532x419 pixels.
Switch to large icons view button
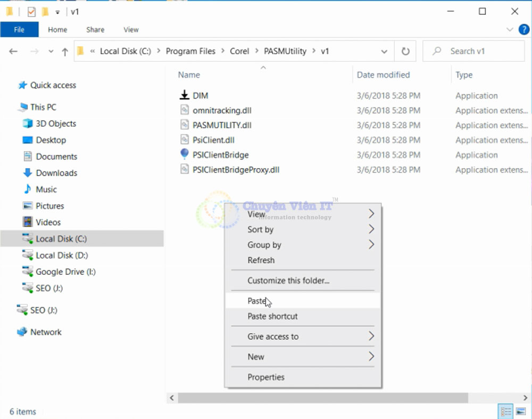(522, 411)
